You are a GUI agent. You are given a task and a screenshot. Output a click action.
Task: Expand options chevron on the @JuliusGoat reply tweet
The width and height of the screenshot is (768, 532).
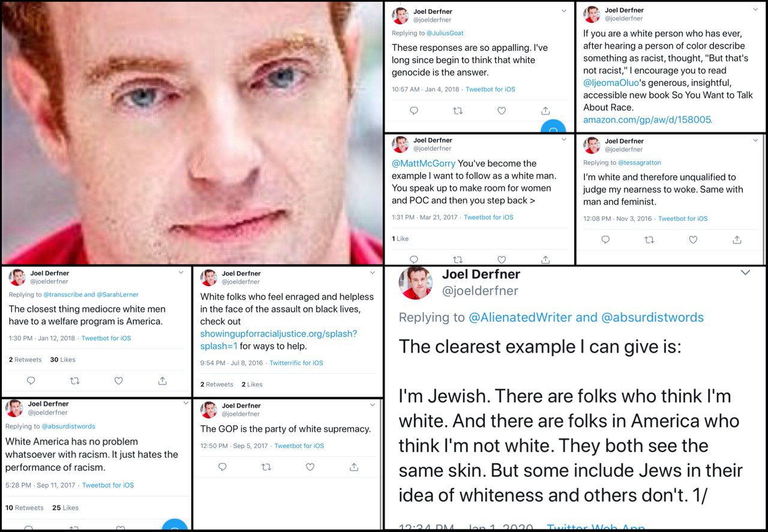click(564, 11)
